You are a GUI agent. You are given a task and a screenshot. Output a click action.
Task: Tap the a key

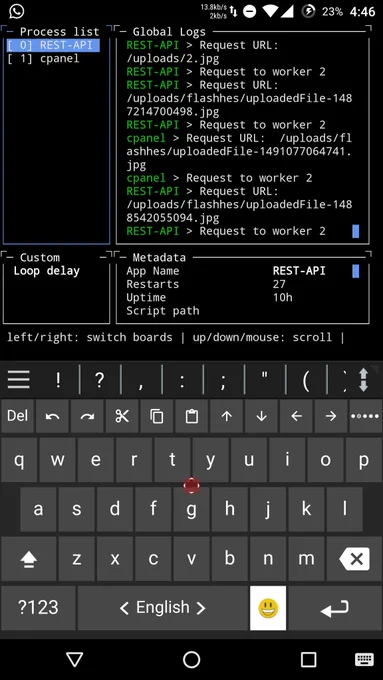pyautogui.click(x=38, y=509)
